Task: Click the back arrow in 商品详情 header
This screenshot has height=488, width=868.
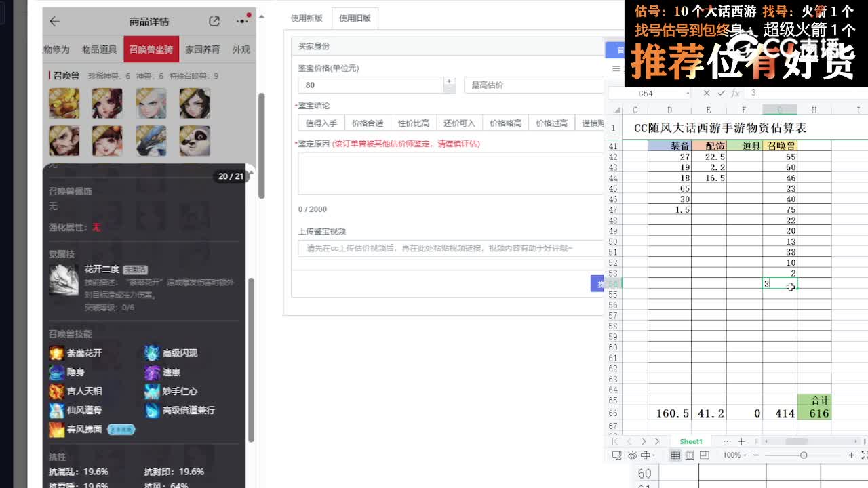Action: tap(54, 21)
